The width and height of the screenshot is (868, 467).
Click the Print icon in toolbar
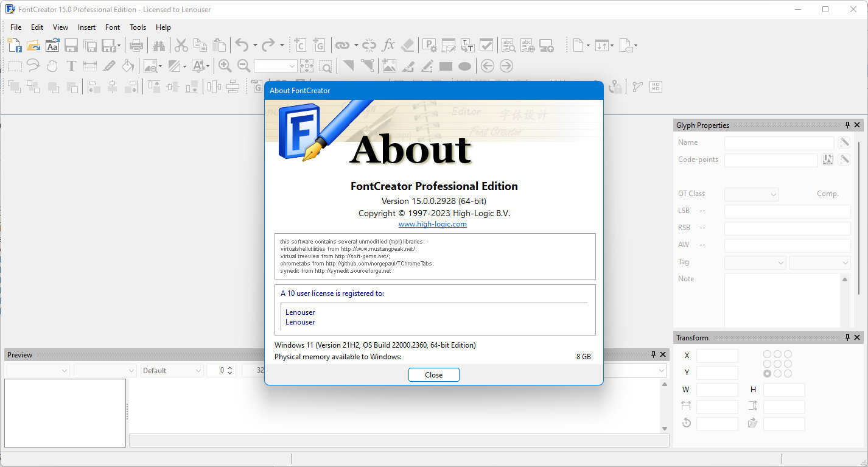point(136,46)
